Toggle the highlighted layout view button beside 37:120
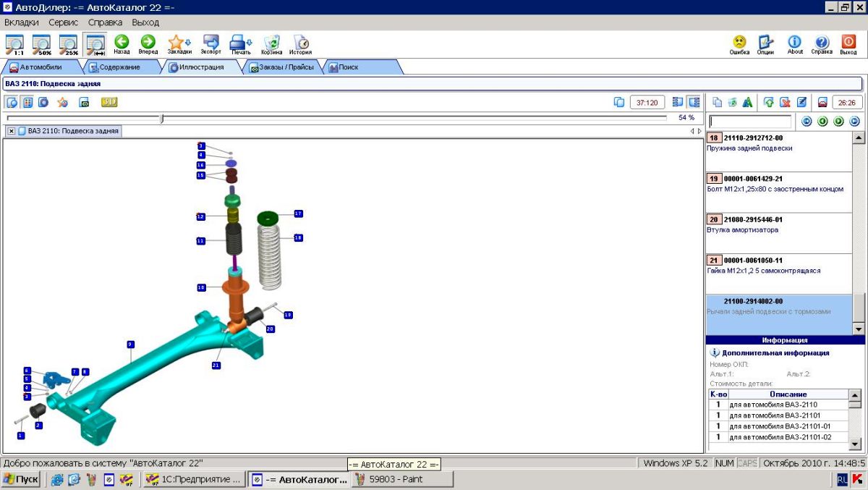The height and width of the screenshot is (490, 868). point(694,102)
